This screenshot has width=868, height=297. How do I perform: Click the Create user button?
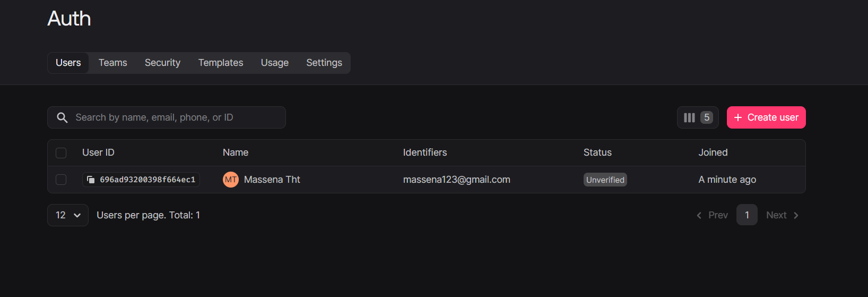(x=766, y=117)
